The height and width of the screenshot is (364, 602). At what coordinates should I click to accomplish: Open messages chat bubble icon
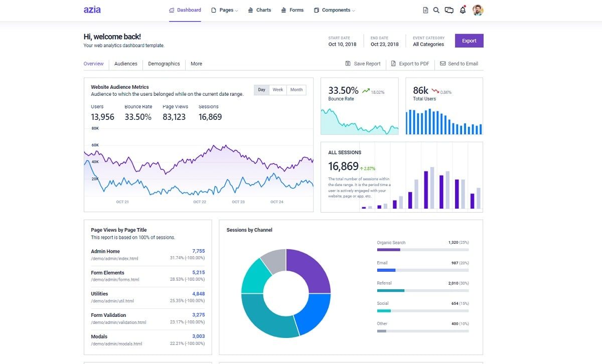[x=449, y=10]
